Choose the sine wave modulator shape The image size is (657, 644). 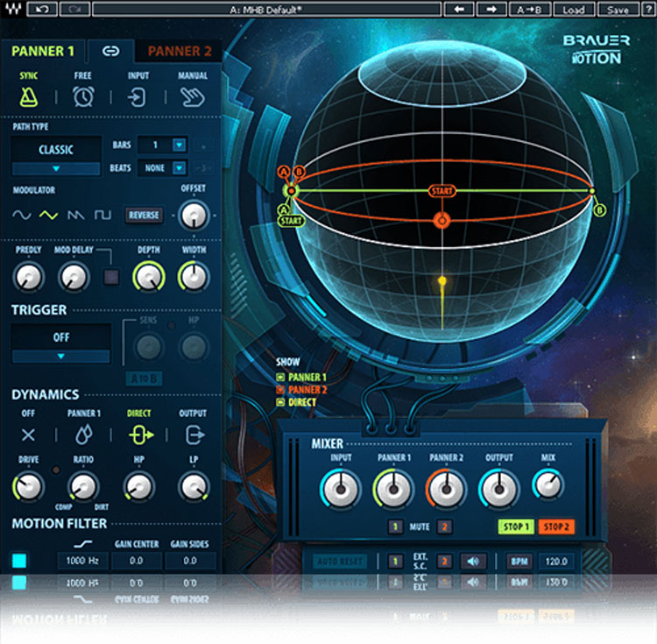pyautogui.click(x=22, y=215)
